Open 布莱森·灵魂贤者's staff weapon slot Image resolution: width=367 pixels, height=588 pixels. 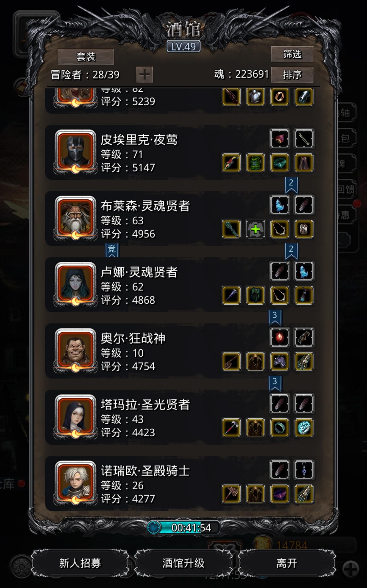[231, 229]
